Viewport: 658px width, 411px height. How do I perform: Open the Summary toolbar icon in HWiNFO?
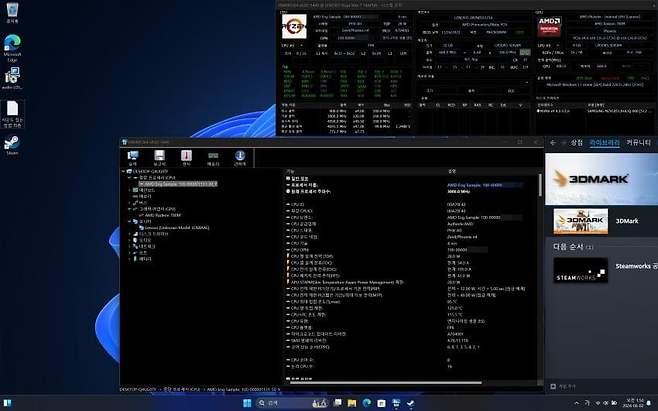pyautogui.click(x=132, y=156)
